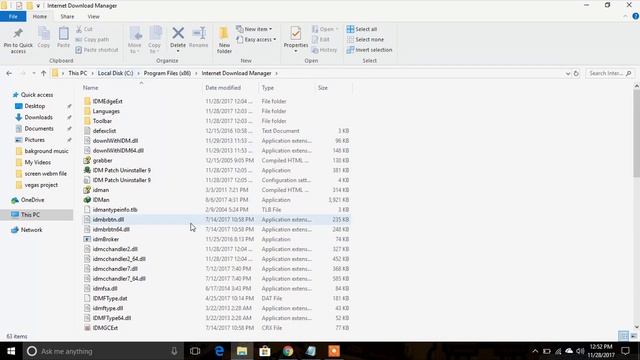Screen dimensions: 640x360
Task: Click the Paste ribbon icon
Action: [63, 33]
